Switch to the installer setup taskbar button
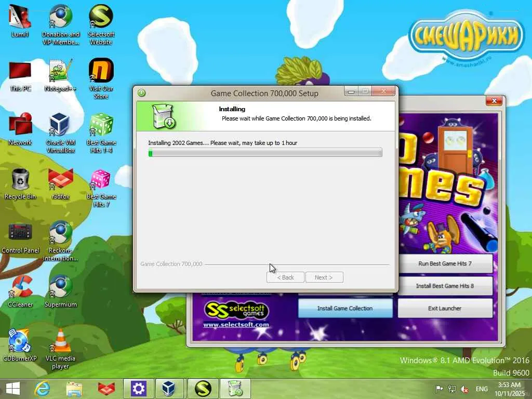532x399 pixels. (235, 389)
